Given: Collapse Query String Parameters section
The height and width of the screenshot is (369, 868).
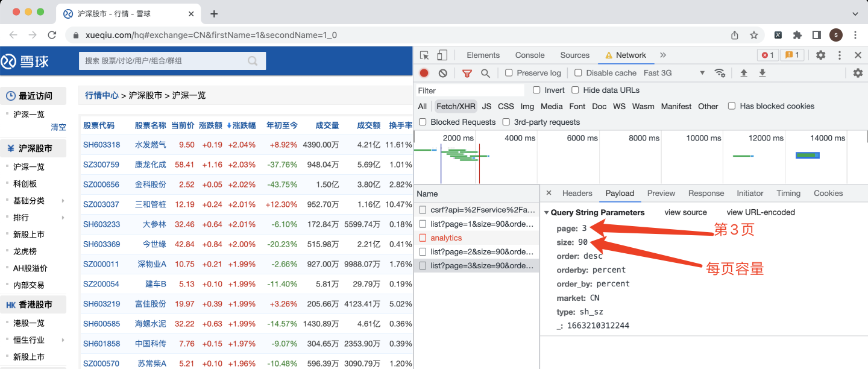Looking at the screenshot, I should (547, 213).
